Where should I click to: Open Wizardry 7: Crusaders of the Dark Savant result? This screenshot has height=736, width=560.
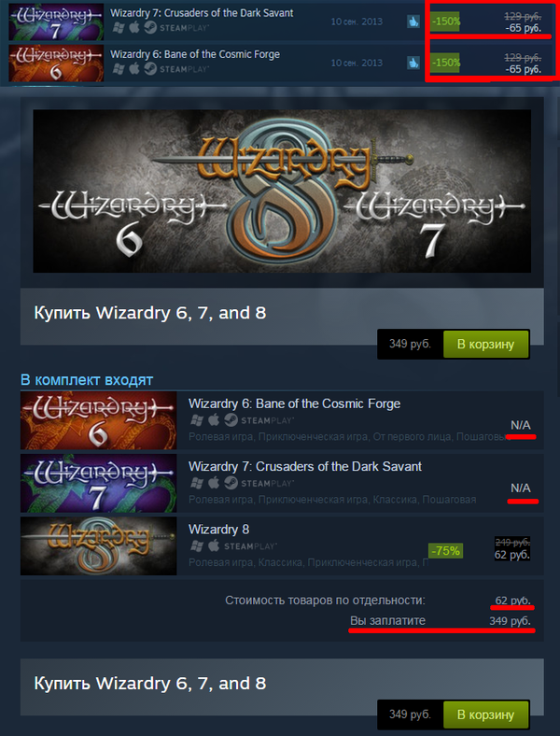click(202, 13)
